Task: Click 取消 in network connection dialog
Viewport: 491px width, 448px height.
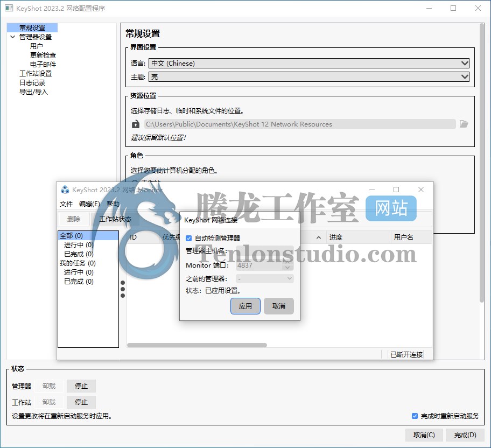Action: coord(279,306)
